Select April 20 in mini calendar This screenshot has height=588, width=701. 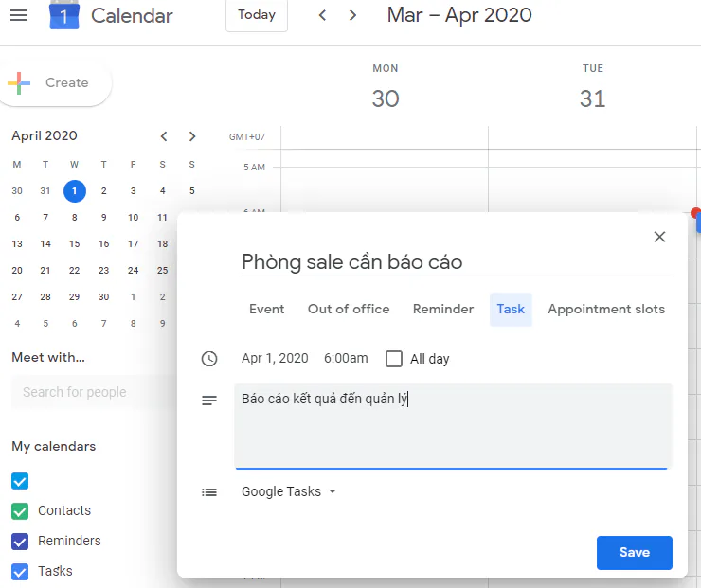(17, 270)
